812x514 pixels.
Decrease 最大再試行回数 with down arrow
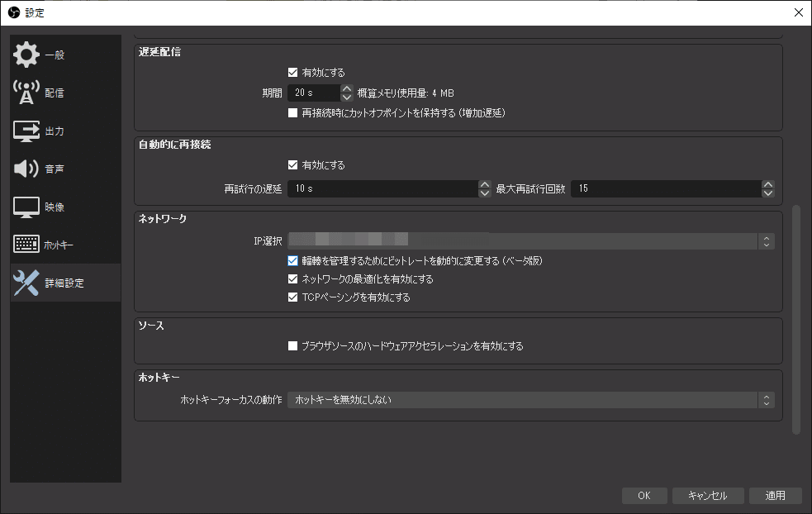(x=768, y=193)
